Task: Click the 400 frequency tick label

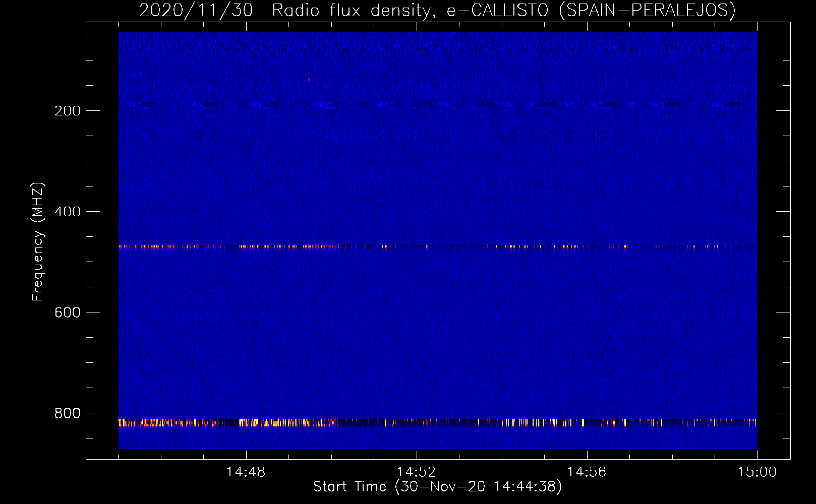Action: (68, 212)
